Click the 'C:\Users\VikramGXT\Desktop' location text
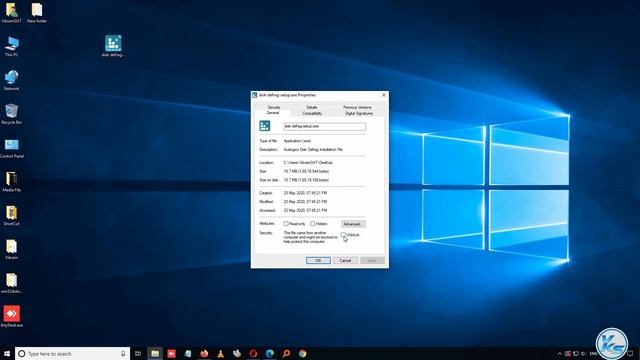 308,162
